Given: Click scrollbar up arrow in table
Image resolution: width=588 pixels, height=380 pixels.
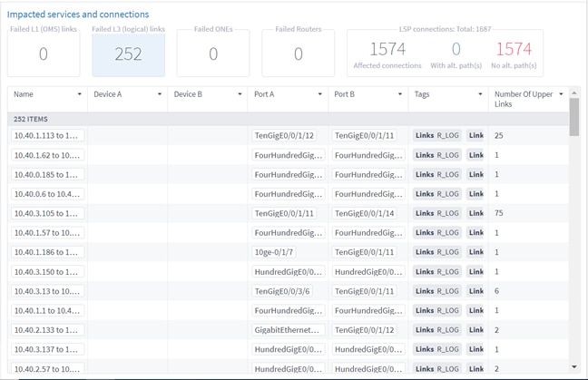Looking at the screenshot, I should click(x=574, y=93).
